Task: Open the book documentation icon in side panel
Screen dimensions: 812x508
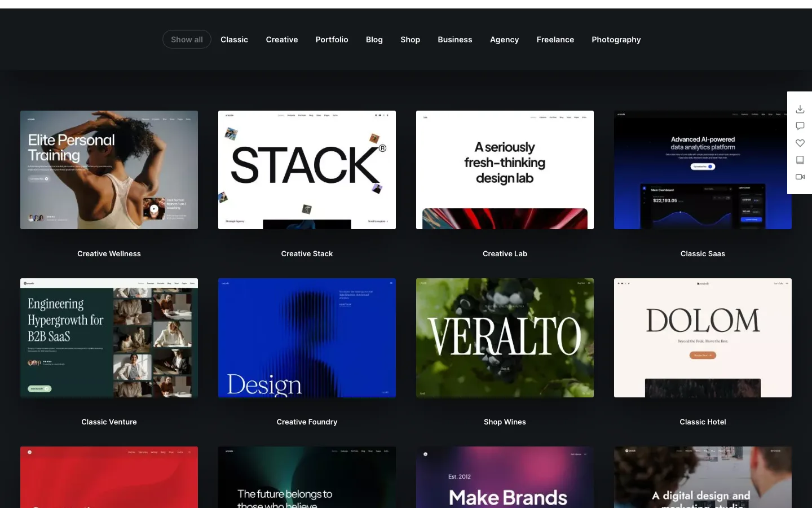Action: [800, 160]
